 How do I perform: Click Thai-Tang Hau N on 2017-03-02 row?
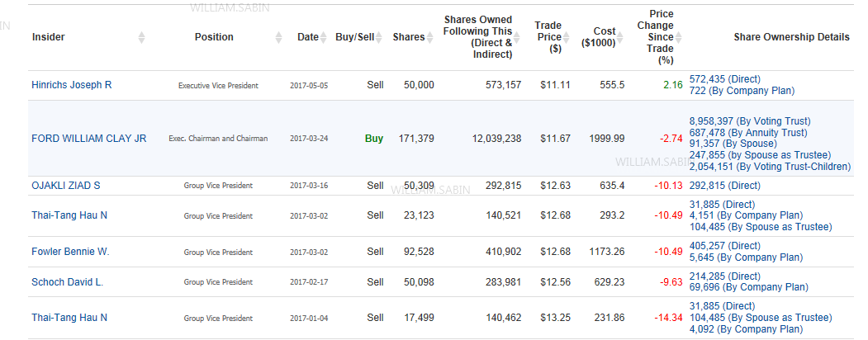(69, 215)
